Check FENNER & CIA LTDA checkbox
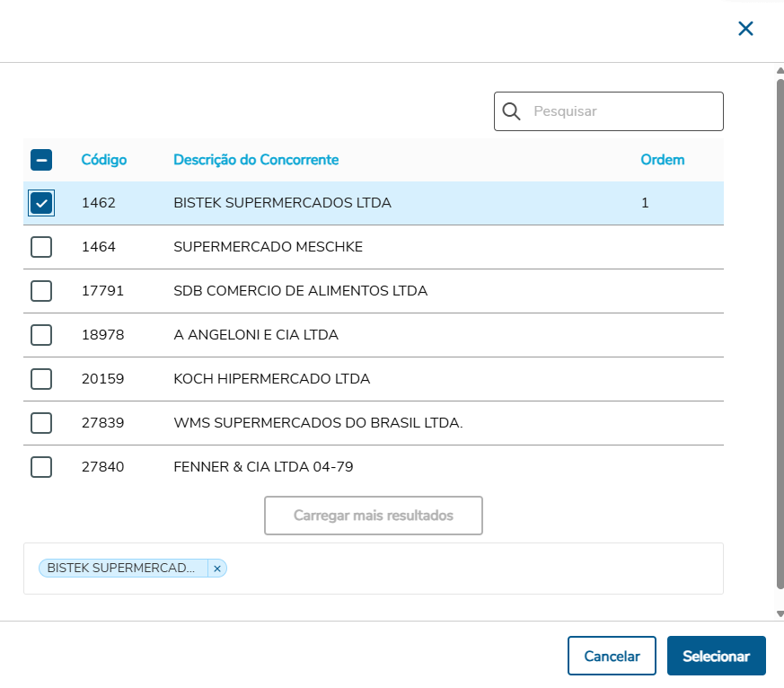 pos(41,467)
